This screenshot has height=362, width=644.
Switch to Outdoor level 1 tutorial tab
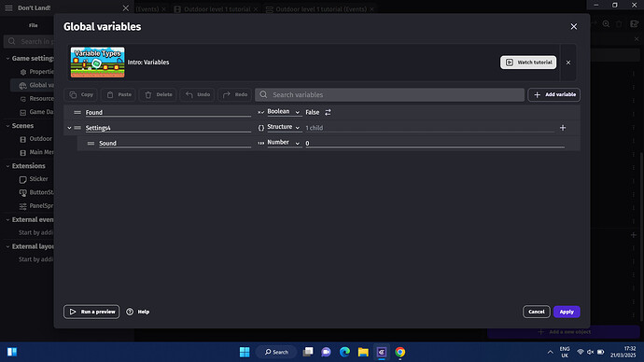click(217, 9)
